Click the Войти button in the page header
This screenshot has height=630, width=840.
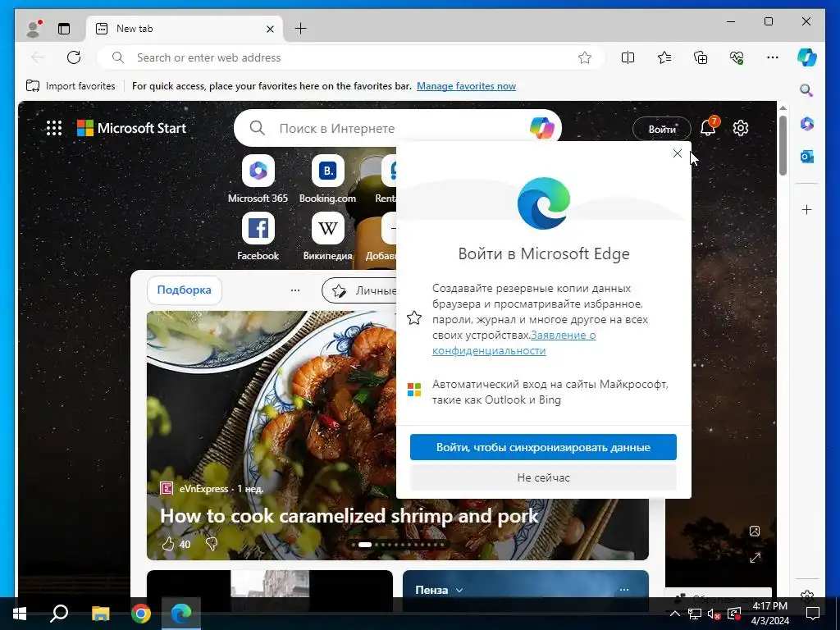tap(662, 129)
